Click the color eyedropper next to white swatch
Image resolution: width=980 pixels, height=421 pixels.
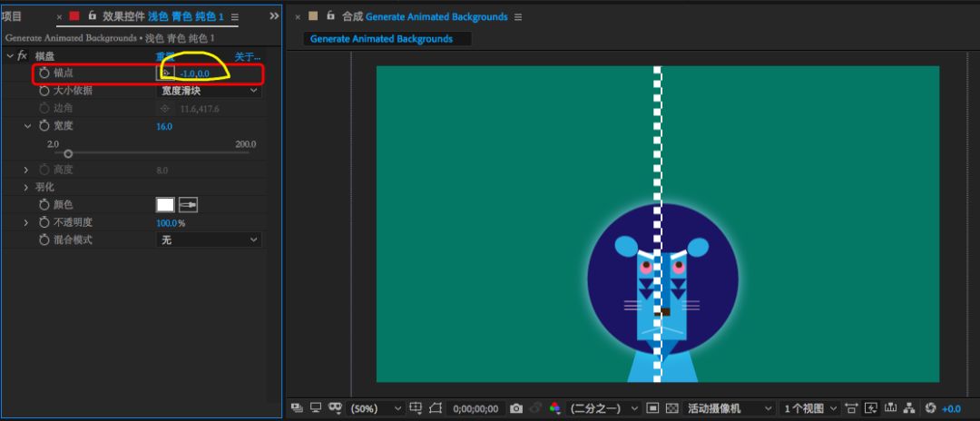(x=188, y=205)
